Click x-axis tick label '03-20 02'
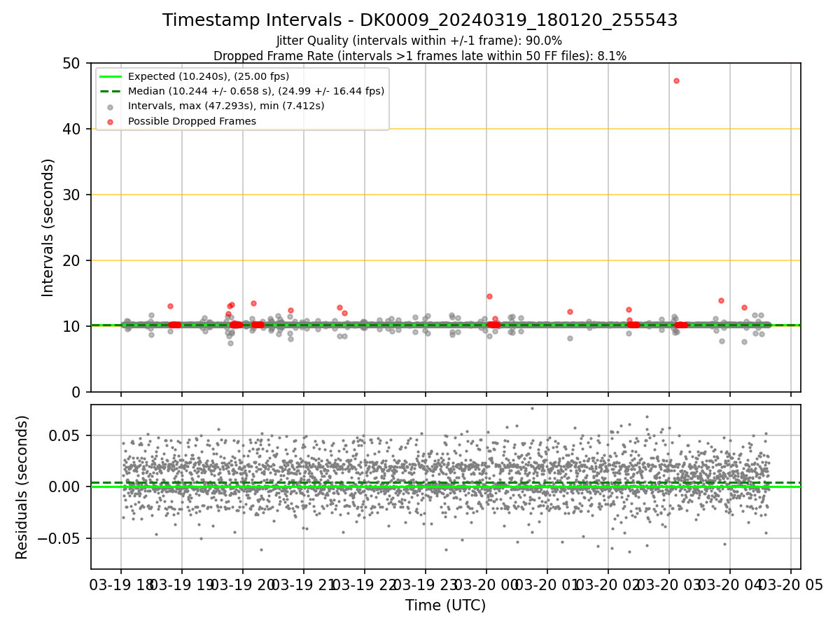The width and height of the screenshot is (840, 630). 608,584
